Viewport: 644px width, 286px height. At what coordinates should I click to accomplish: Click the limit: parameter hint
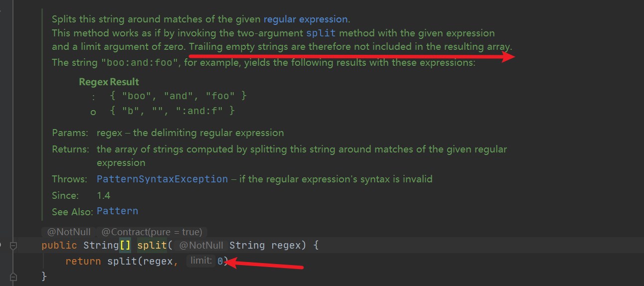201,261
